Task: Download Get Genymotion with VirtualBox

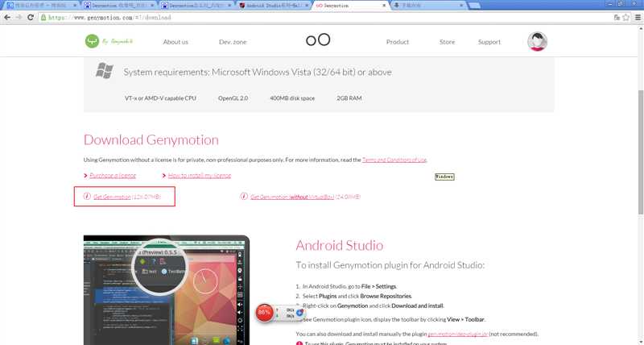Action: (112, 197)
